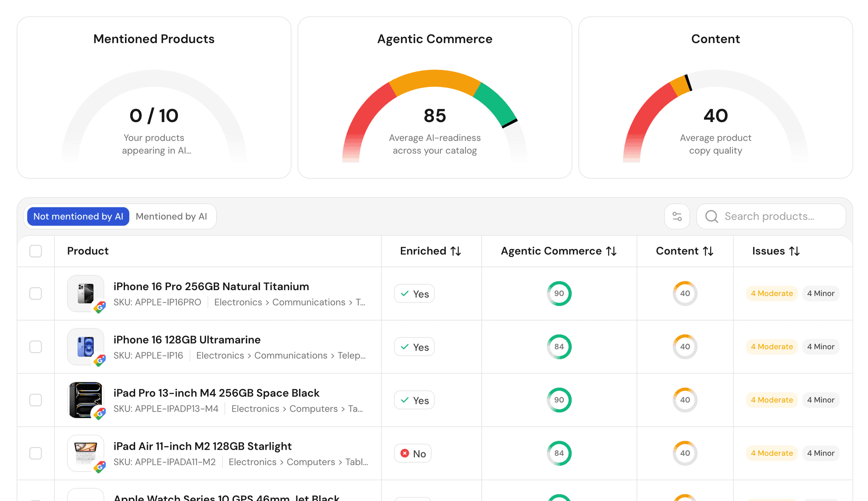Click the Content column header
The image size is (868, 501).
tap(684, 251)
